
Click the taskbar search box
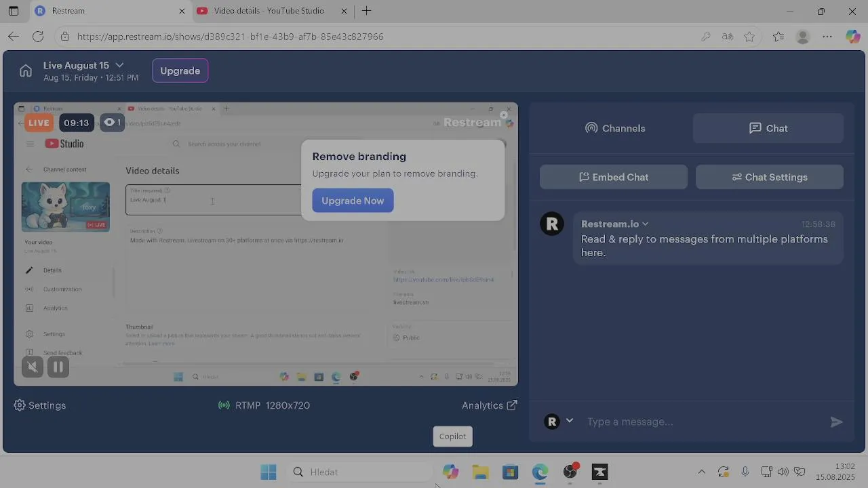point(359,472)
